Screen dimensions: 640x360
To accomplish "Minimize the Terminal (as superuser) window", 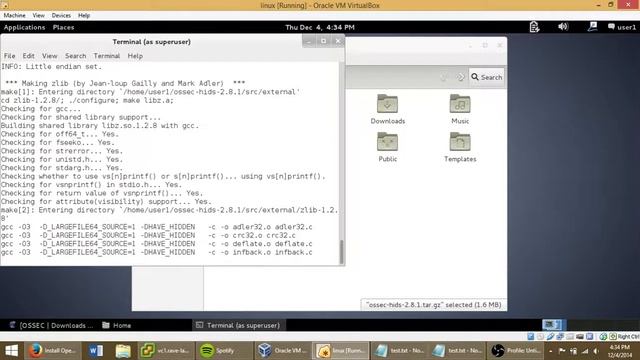I will pyautogui.click(x=309, y=41).
